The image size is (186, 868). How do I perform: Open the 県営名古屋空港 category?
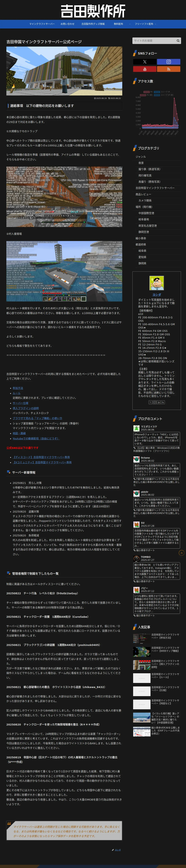click(147, 226)
